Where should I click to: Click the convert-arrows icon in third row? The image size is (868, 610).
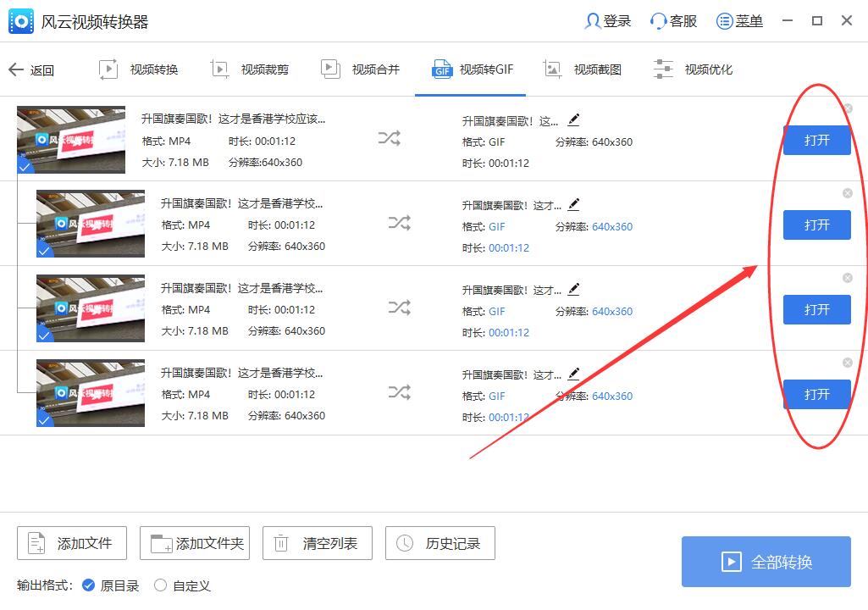coord(399,307)
